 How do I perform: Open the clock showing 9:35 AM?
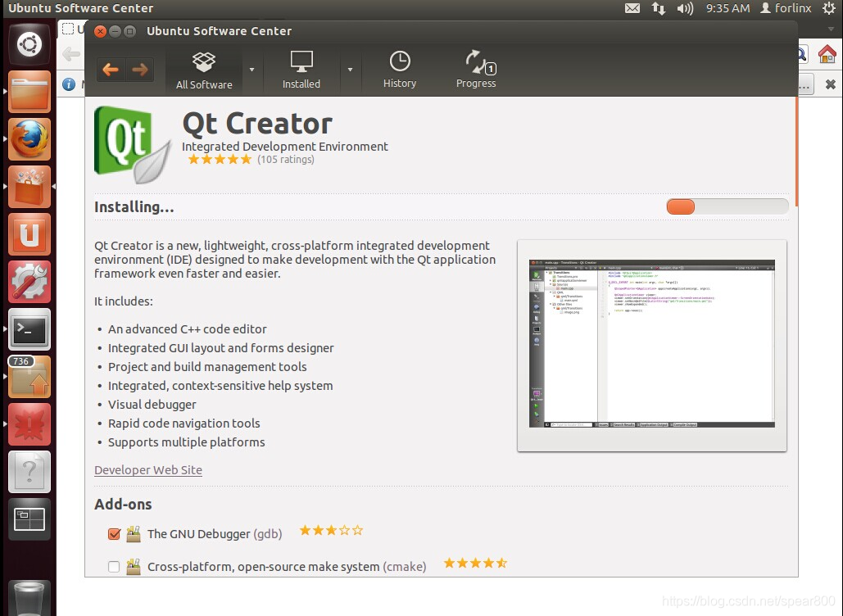click(728, 8)
